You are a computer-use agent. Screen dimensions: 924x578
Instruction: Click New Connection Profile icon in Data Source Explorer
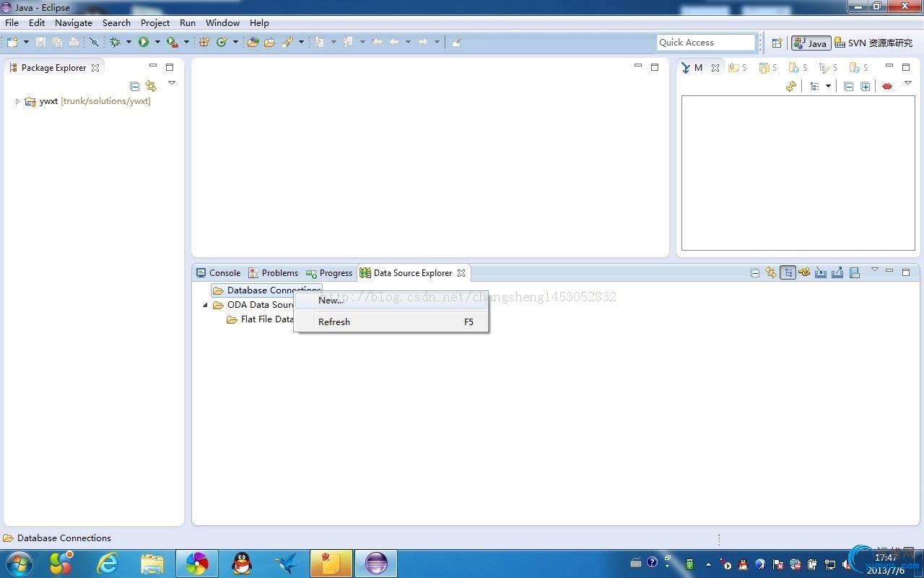(x=804, y=272)
